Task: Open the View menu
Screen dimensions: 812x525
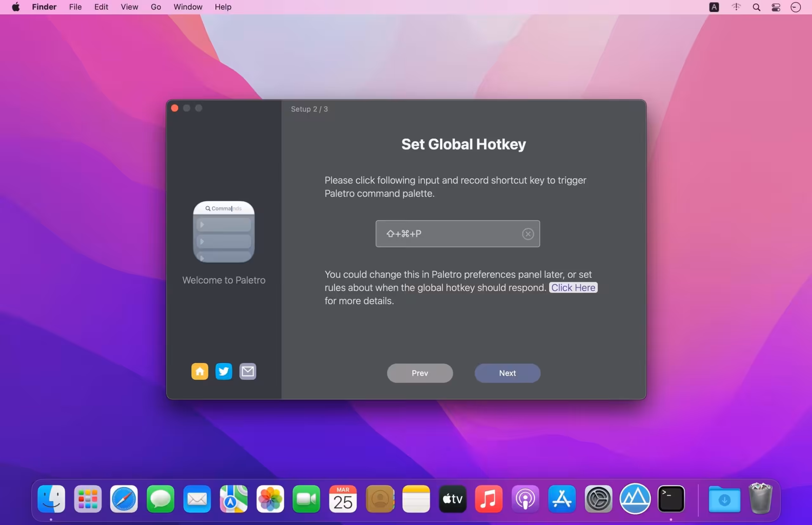Action: point(129,7)
